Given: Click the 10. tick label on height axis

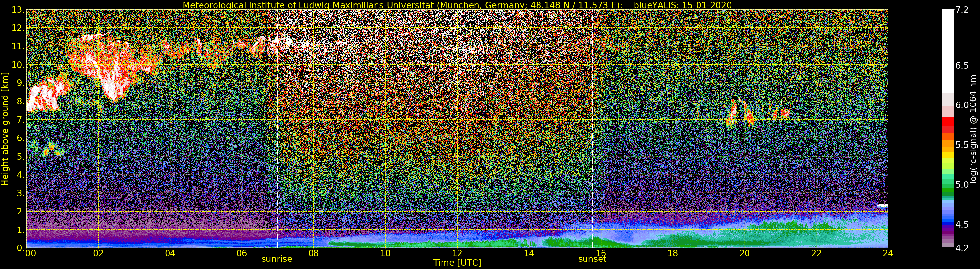Looking at the screenshot, I should (18, 65).
